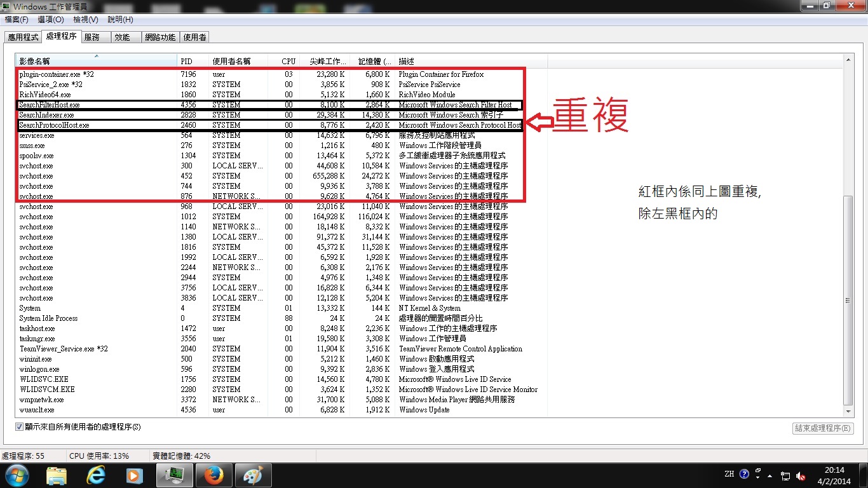Select the PsiService_2.exe *32 row
868x488 pixels.
[x=281, y=85]
